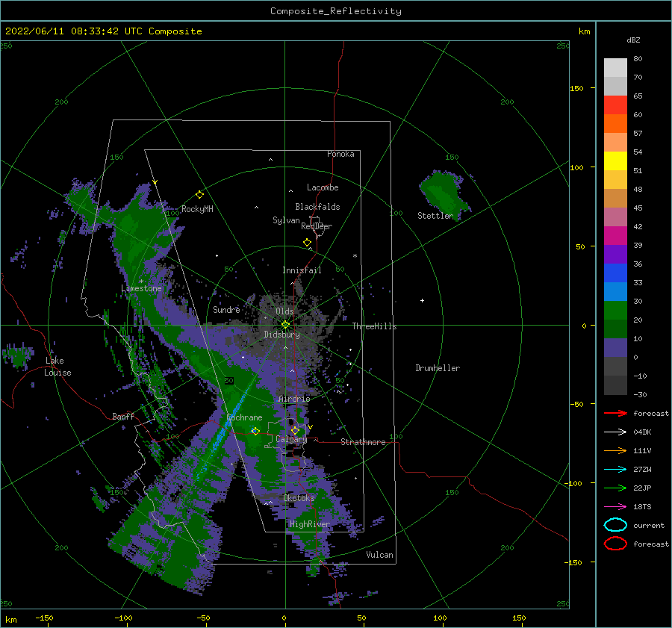Screen dimensions: 672x628
Task: Click the ThreeHills town label
Action: [x=374, y=326]
